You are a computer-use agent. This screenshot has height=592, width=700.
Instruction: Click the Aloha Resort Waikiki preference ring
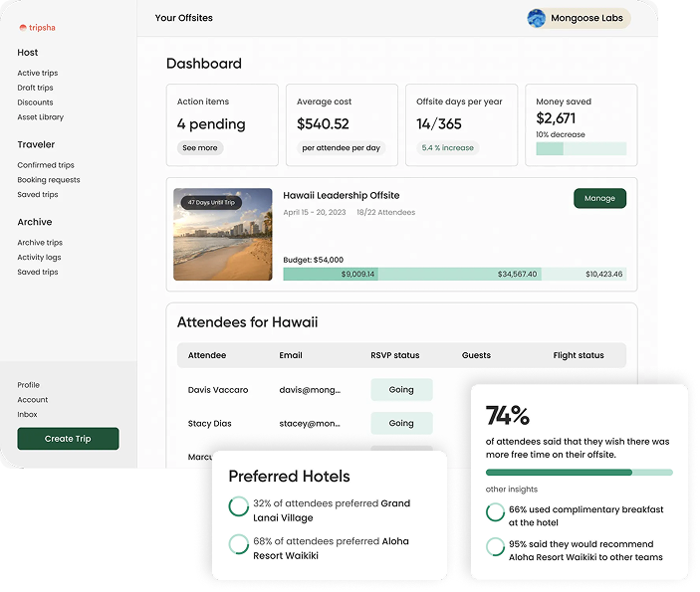pos(239,545)
